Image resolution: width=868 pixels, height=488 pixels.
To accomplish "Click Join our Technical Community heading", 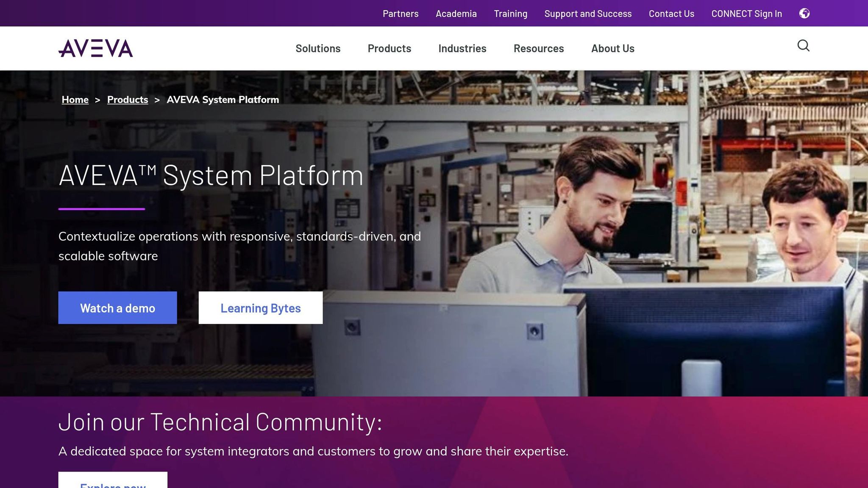I will (x=220, y=422).
